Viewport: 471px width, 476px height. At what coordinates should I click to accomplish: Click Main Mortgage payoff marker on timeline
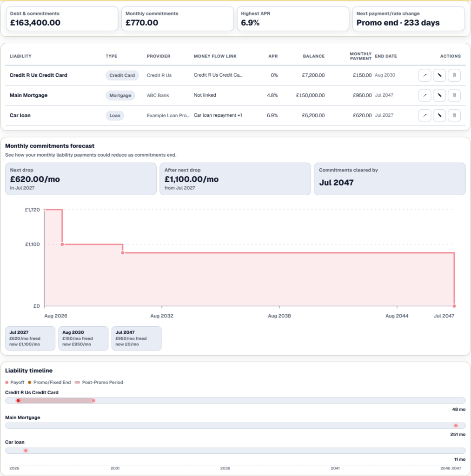[x=456, y=426]
